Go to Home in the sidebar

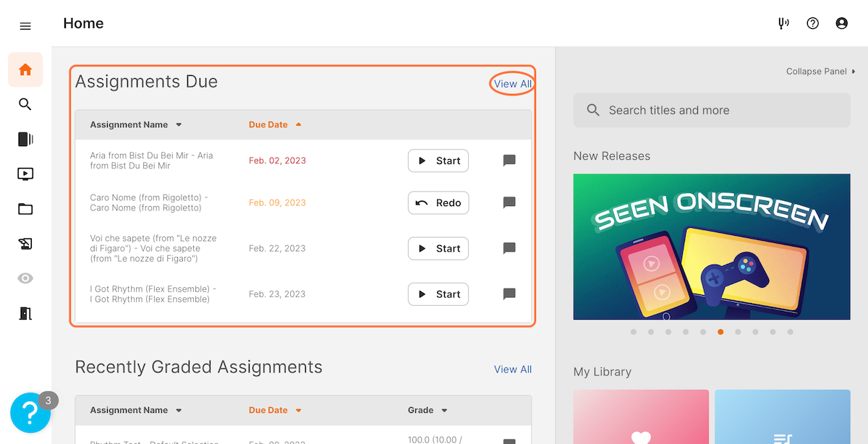point(25,69)
